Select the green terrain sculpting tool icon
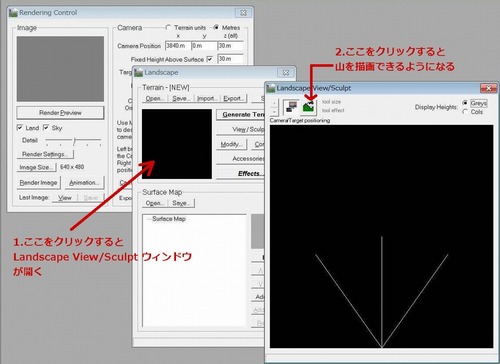The height and width of the screenshot is (364, 500). pos(309,107)
